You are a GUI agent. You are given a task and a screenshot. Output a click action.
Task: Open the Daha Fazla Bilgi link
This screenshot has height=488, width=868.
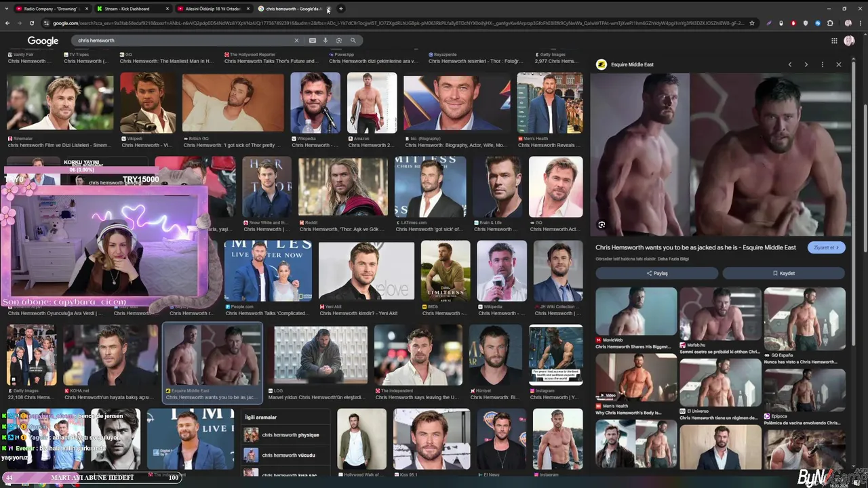[675, 259]
